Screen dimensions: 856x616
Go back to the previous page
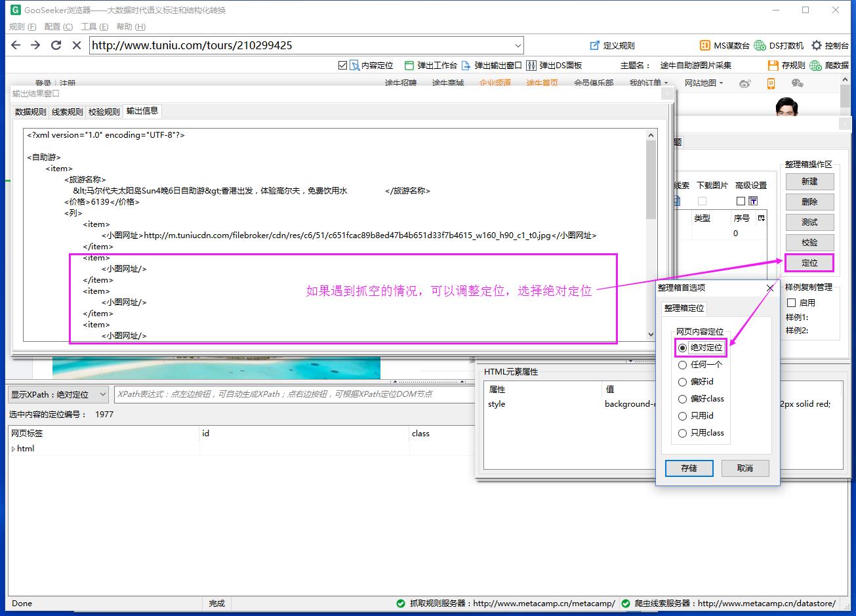16,45
